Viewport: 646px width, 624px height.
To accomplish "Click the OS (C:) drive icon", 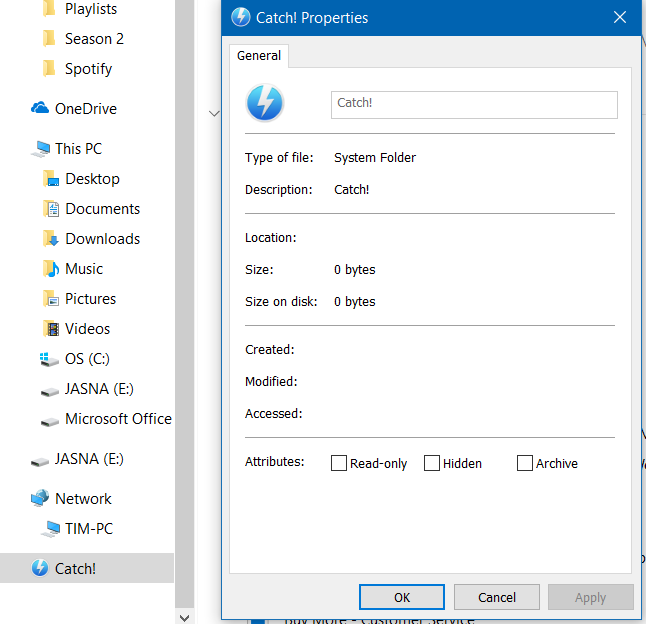I will 49,359.
